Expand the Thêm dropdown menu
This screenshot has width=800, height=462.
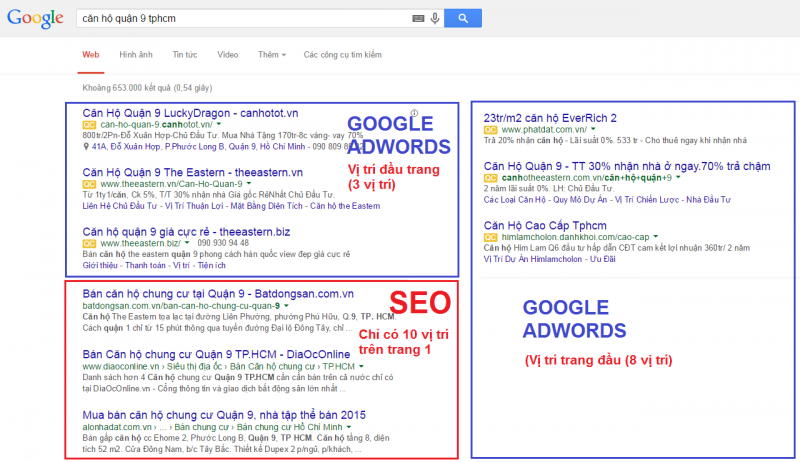coord(271,55)
